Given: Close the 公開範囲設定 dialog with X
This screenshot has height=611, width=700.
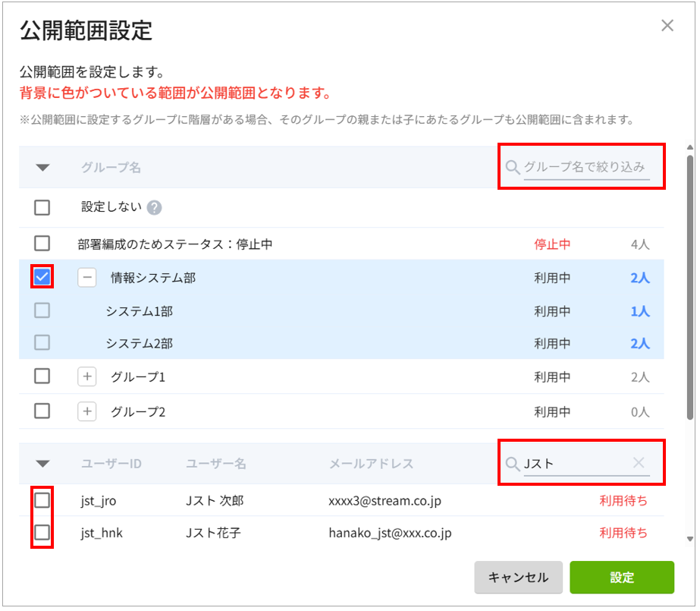Looking at the screenshot, I should (667, 26).
